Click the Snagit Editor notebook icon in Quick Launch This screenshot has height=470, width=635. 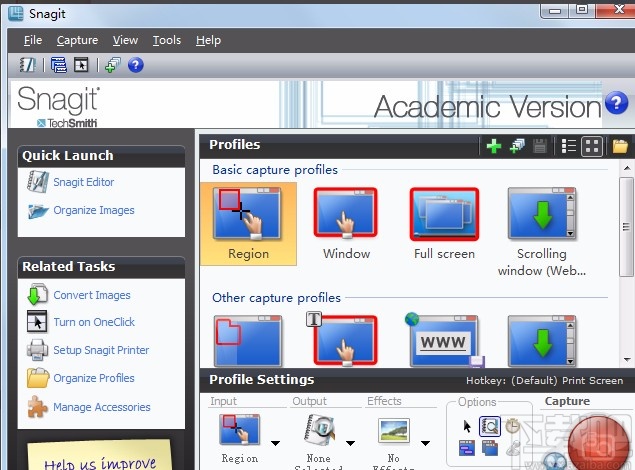point(38,181)
